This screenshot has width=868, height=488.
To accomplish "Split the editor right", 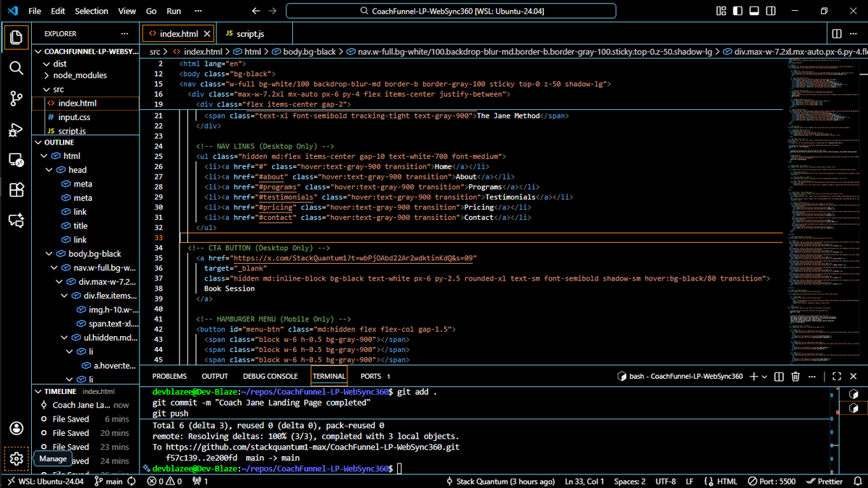I will 837,34.
